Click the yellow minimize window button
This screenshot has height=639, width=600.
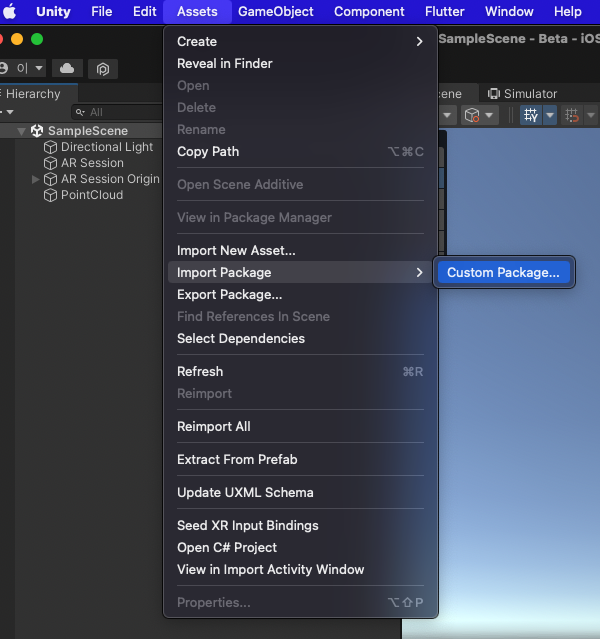(x=17, y=39)
